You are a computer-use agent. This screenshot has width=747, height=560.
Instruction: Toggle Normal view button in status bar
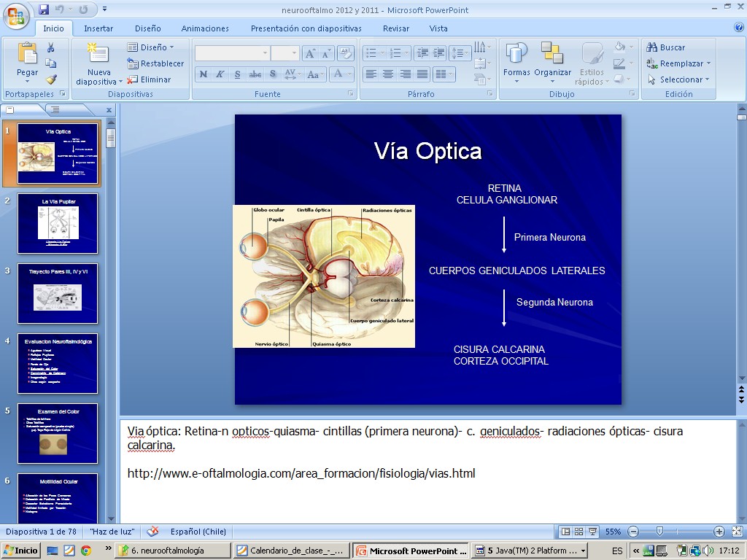point(565,532)
